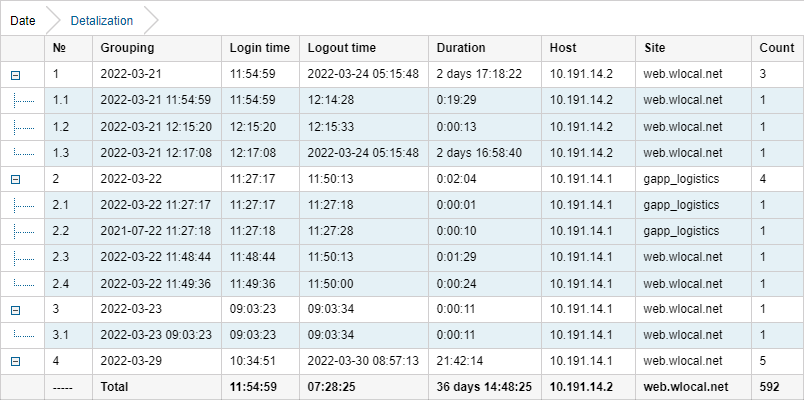This screenshot has width=804, height=400.
Task: Expand row 4 group 2022-03-29
Action: (x=15, y=362)
